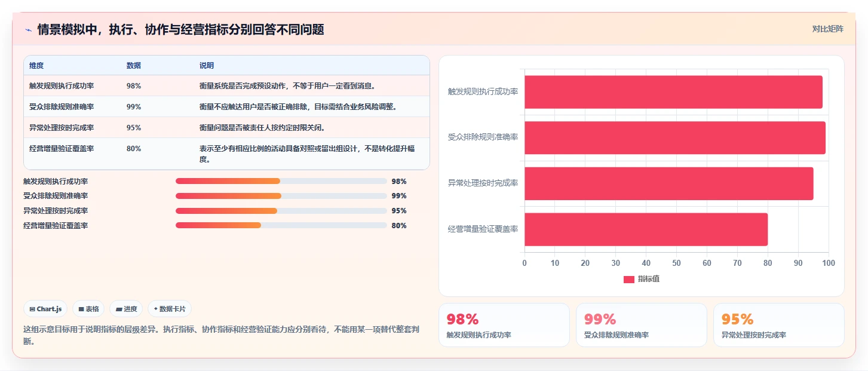Select the 触发规则执行成功率 table row label
The height and width of the screenshot is (371, 868).
[x=62, y=86]
